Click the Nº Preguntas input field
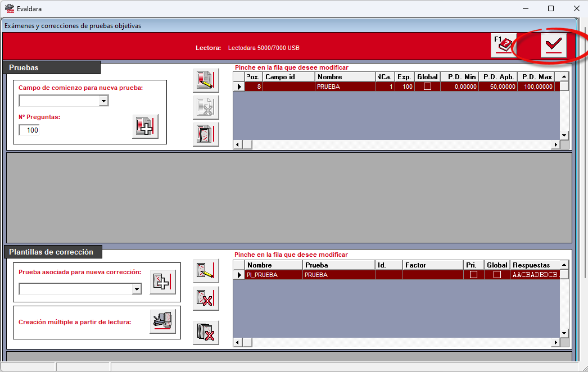 click(29, 130)
